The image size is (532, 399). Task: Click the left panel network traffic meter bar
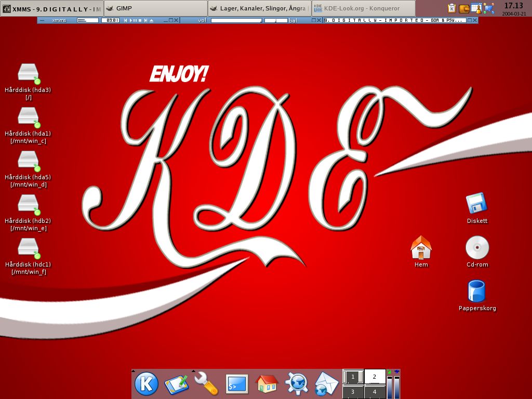pos(390,387)
